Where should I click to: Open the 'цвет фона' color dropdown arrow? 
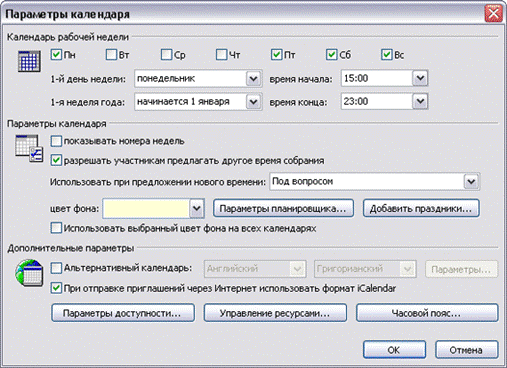coord(197,209)
